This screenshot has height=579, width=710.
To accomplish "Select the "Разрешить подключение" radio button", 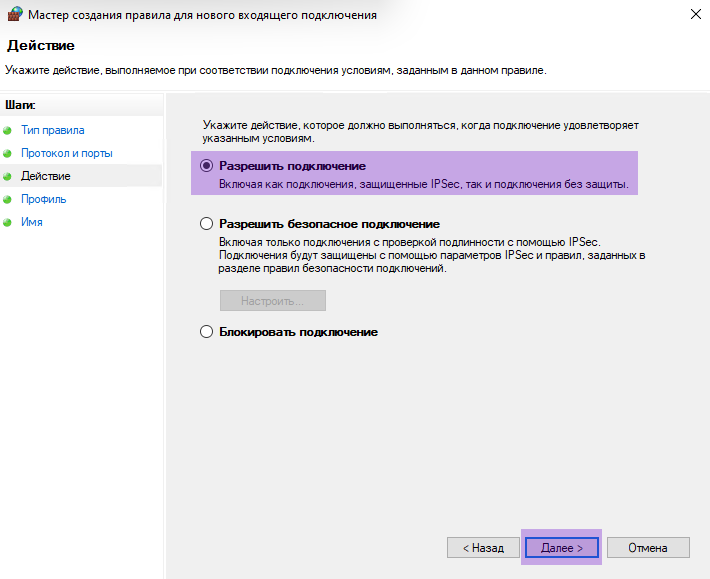I will (x=206, y=166).
